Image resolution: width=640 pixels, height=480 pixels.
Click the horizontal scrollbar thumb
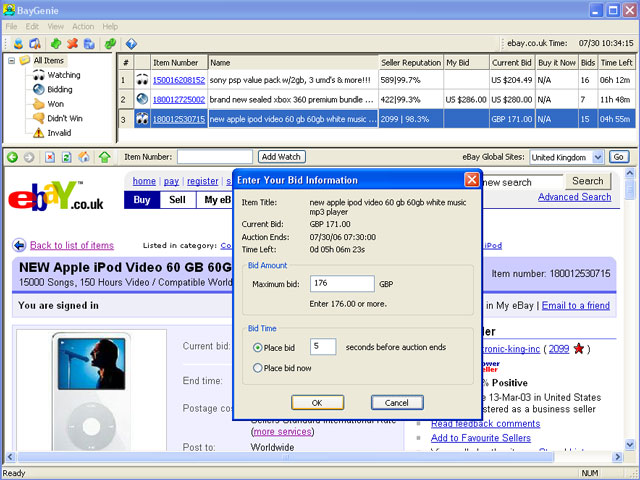pos(286,457)
